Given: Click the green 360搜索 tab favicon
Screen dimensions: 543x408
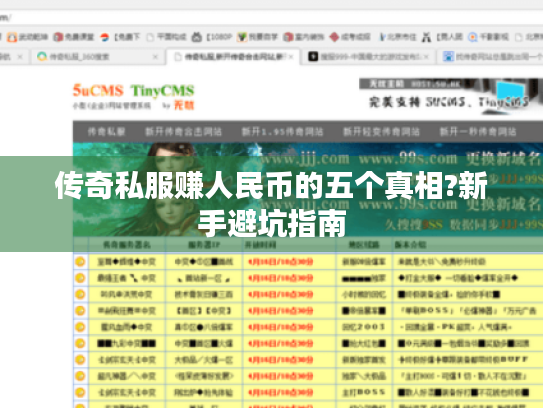Looking at the screenshot, I should point(42,56).
